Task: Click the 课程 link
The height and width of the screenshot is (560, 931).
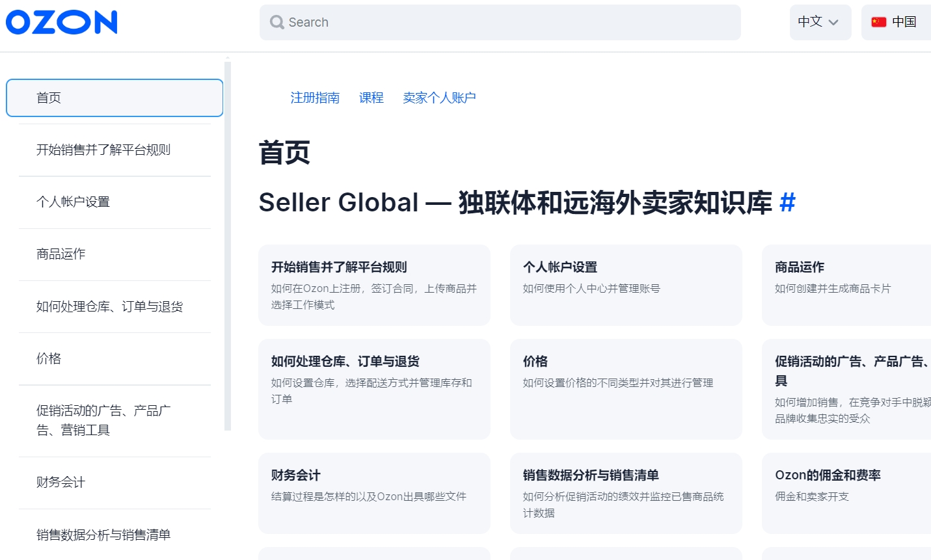Action: click(x=371, y=98)
